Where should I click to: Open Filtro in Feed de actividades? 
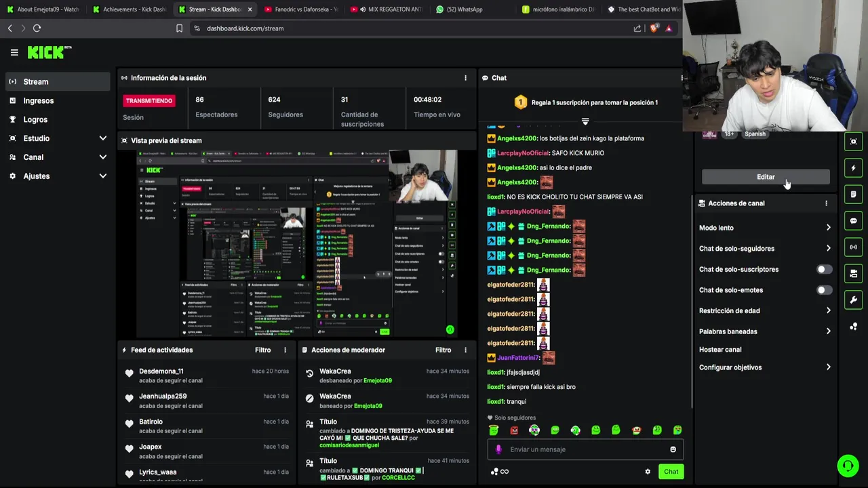click(x=263, y=350)
